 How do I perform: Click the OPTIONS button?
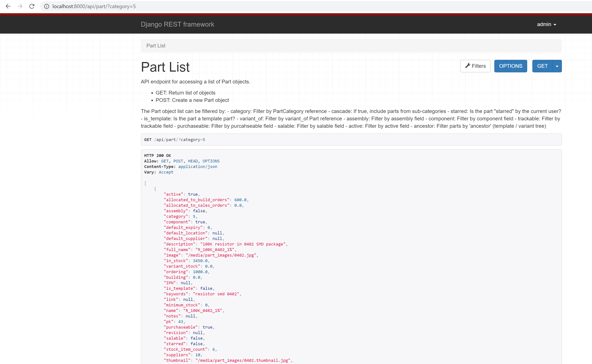click(x=511, y=66)
